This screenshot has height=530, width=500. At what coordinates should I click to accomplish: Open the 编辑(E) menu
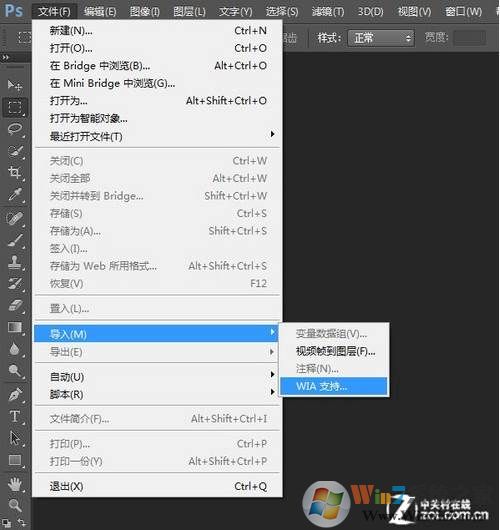click(x=100, y=12)
